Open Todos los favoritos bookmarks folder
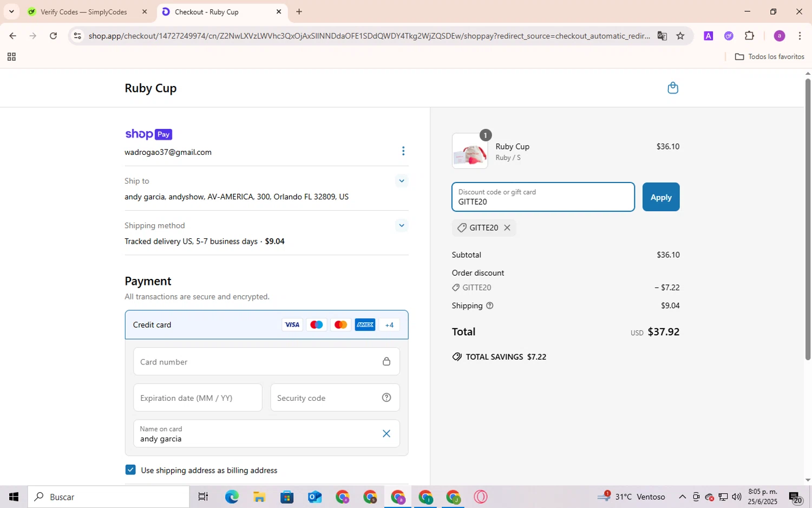 pyautogui.click(x=770, y=57)
